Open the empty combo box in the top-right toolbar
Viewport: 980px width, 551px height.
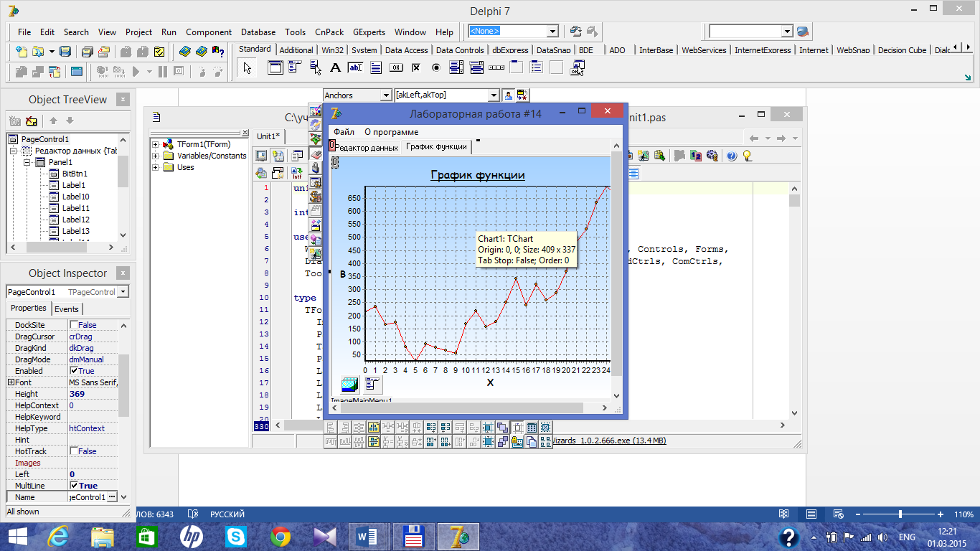point(786,32)
